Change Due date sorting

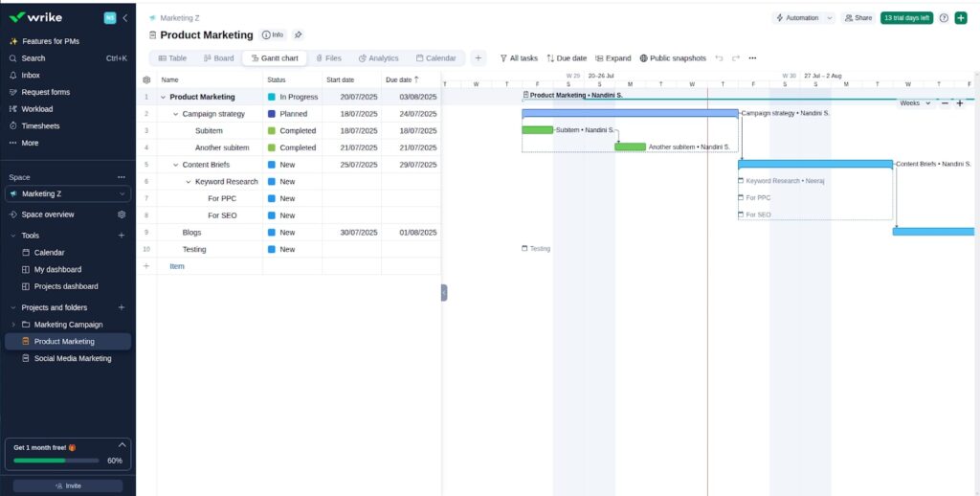[x=567, y=58]
